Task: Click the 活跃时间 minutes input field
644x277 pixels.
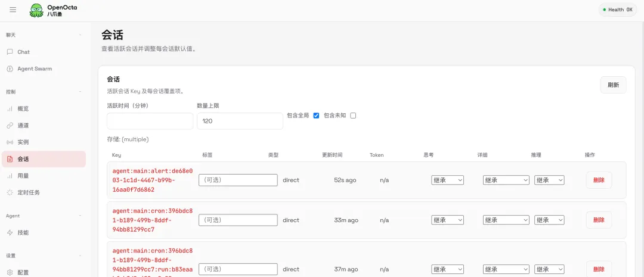Action: (150, 121)
